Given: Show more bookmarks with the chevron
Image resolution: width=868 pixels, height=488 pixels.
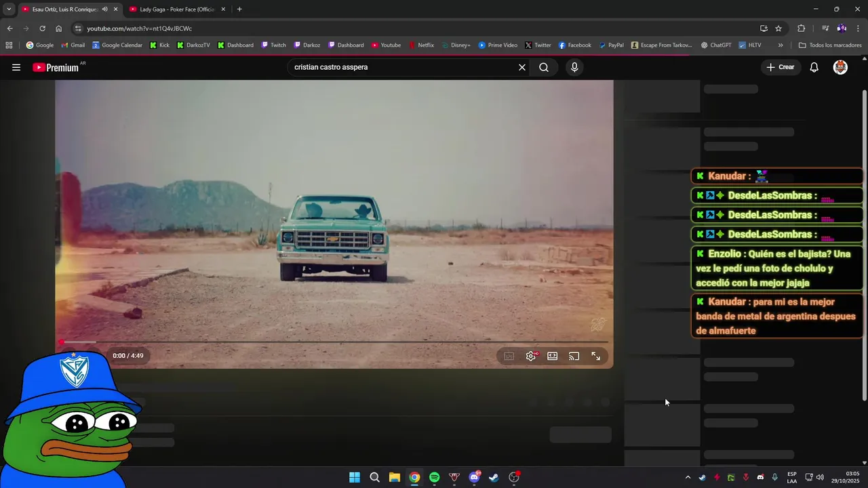Looking at the screenshot, I should (781, 45).
